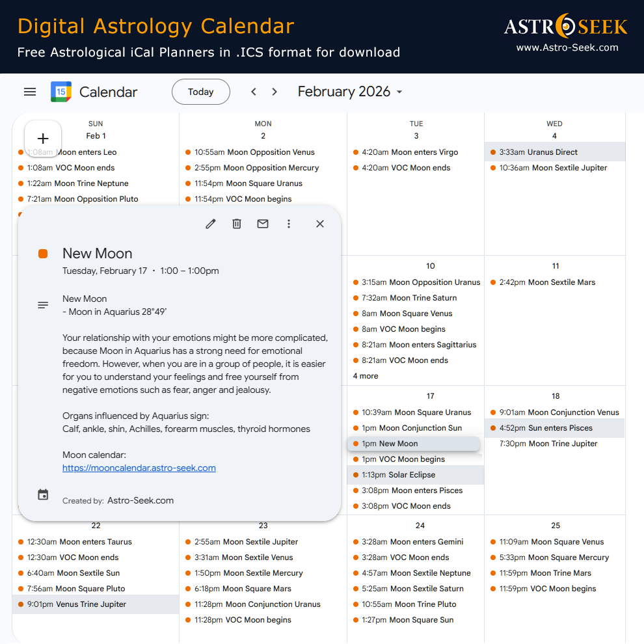Click the Today button
The width and height of the screenshot is (644, 644).
click(x=200, y=92)
